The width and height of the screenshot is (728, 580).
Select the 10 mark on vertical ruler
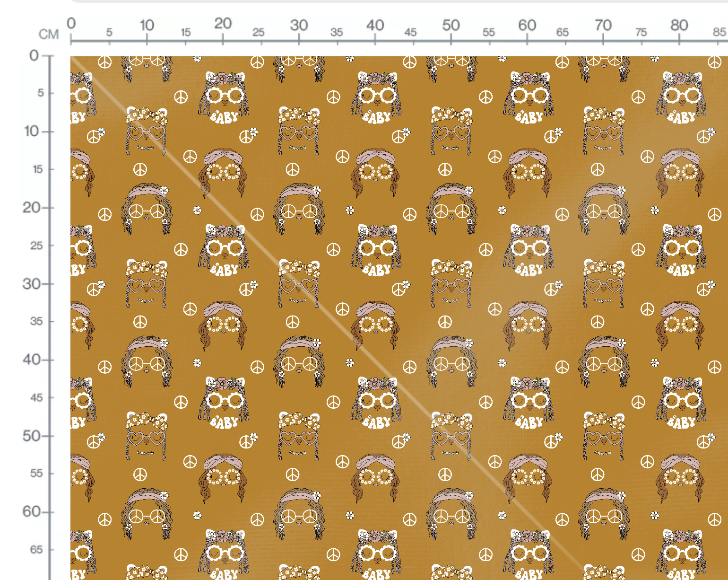31,131
